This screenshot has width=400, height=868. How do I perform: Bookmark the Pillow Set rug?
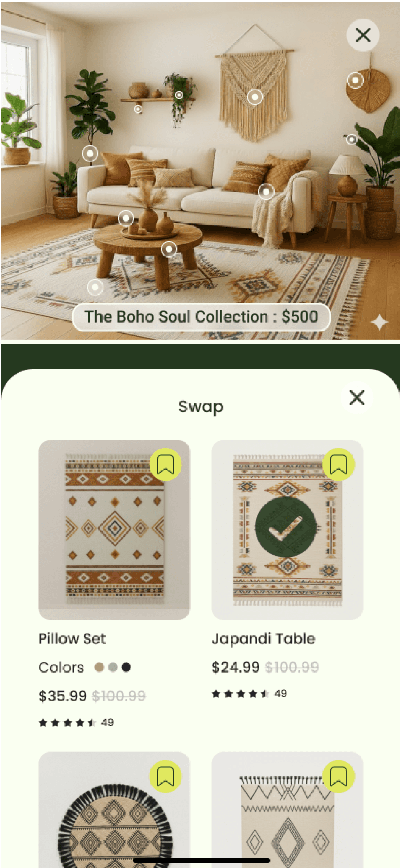coord(166,465)
